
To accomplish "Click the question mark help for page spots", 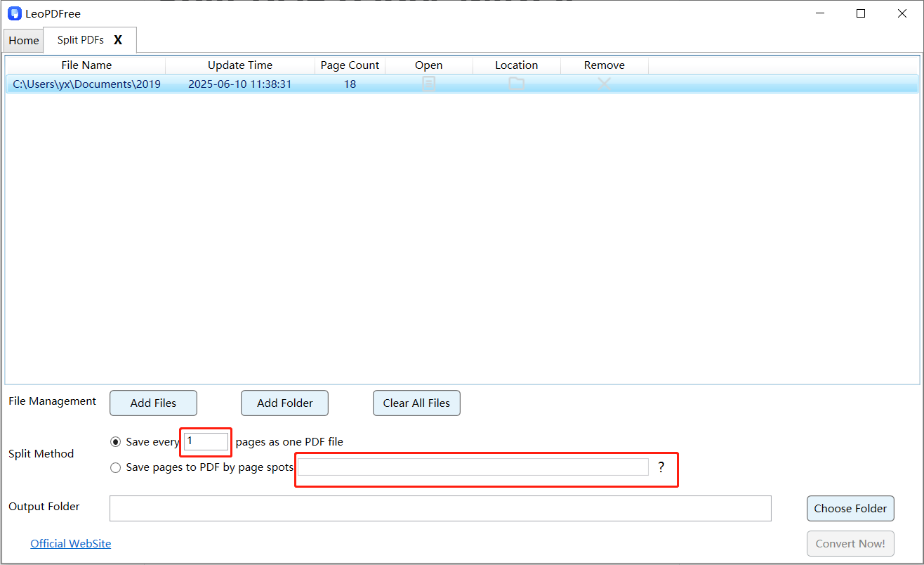I will [x=661, y=467].
